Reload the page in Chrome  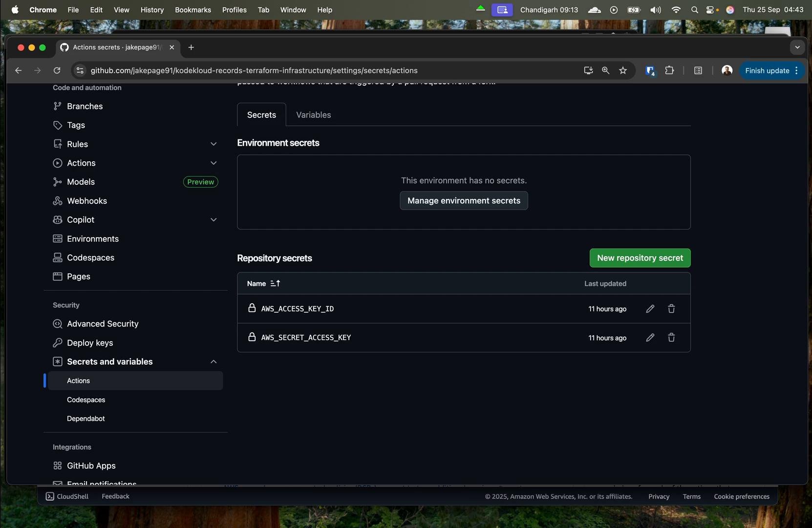pyautogui.click(x=57, y=70)
